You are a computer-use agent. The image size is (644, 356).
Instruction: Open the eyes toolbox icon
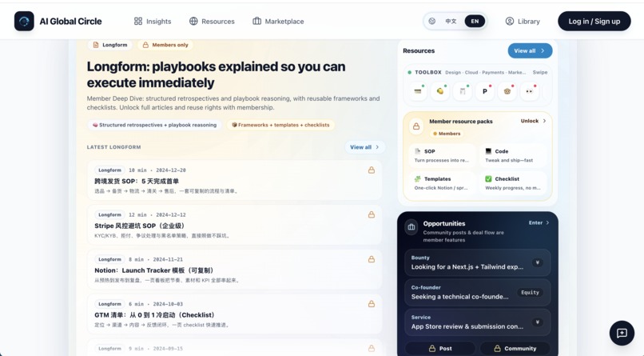(530, 91)
